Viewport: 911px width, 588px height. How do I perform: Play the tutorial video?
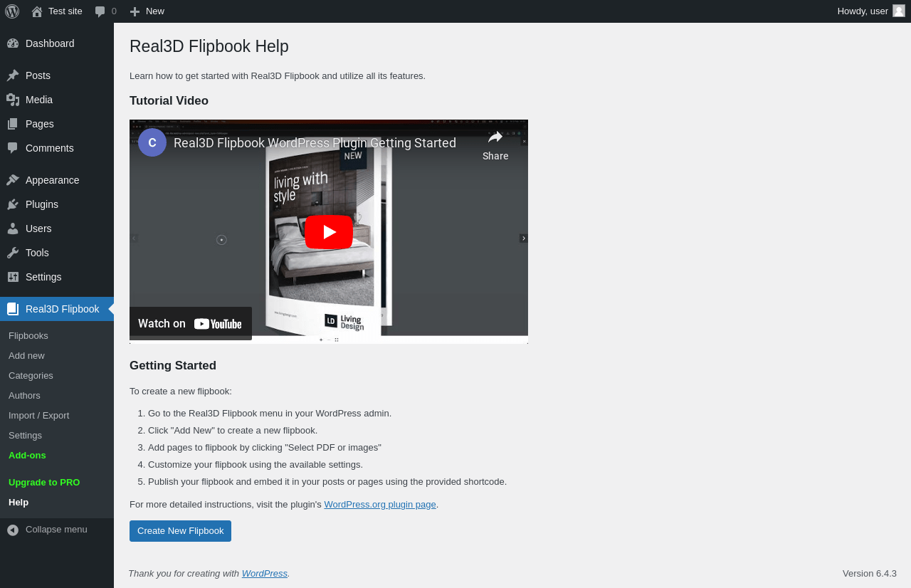[x=329, y=232]
